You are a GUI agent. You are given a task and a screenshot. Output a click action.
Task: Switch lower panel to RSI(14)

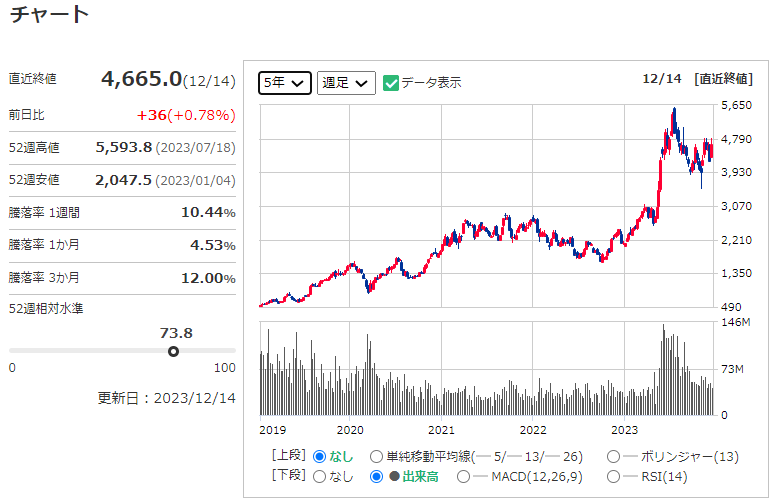(x=614, y=477)
